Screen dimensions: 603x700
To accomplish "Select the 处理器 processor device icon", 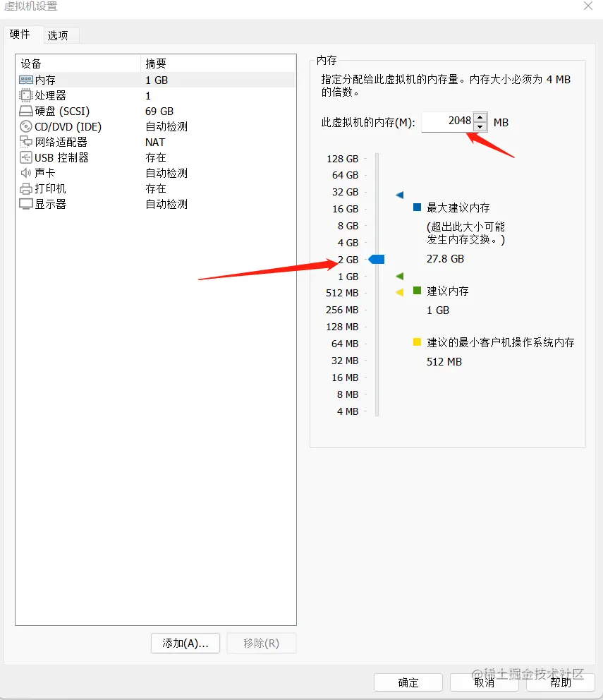I will [27, 95].
